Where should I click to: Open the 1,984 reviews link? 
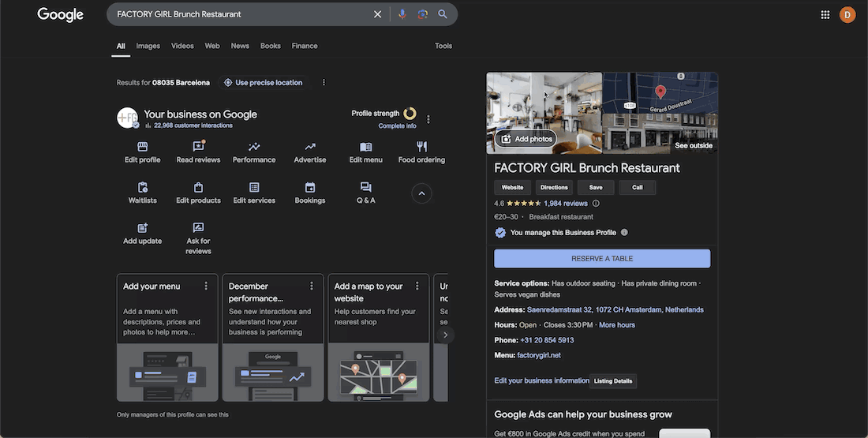pyautogui.click(x=566, y=204)
